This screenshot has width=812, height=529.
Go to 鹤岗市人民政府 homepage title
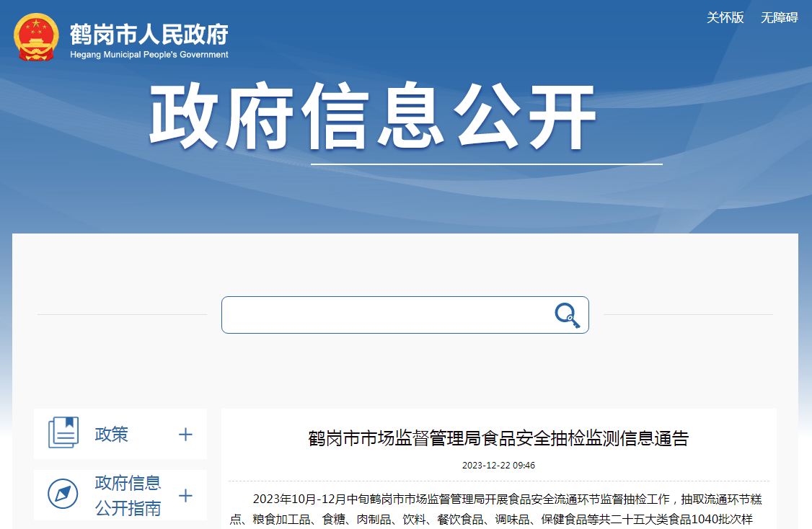[149, 35]
